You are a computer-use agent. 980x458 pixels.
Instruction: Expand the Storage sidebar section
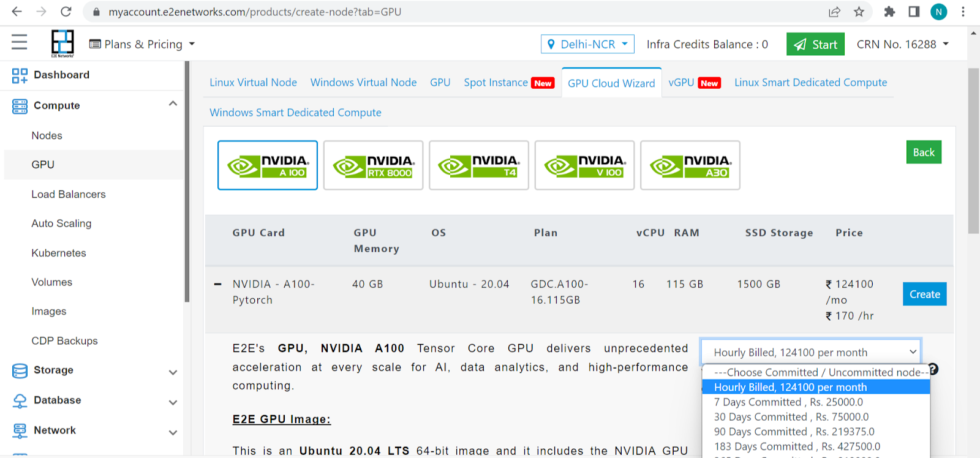(x=173, y=372)
